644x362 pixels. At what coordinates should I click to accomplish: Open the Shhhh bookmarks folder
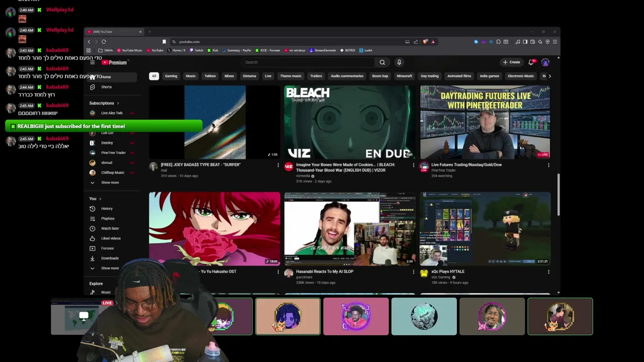106,50
